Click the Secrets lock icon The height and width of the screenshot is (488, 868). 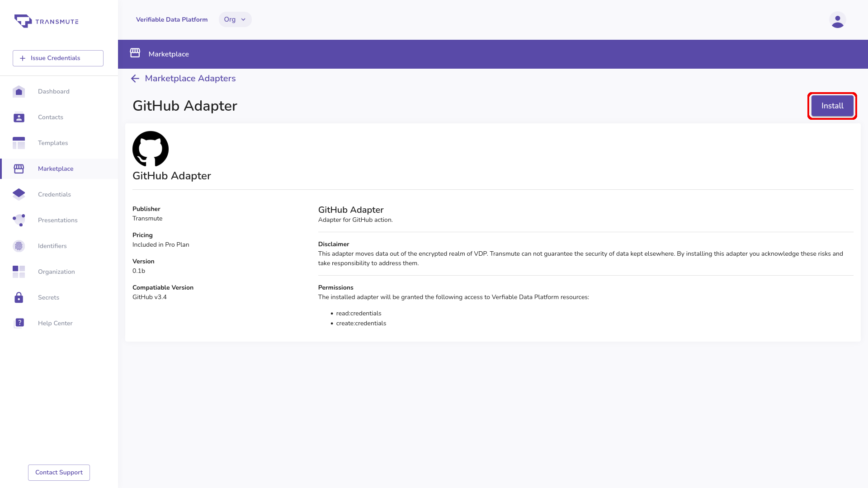(x=19, y=297)
